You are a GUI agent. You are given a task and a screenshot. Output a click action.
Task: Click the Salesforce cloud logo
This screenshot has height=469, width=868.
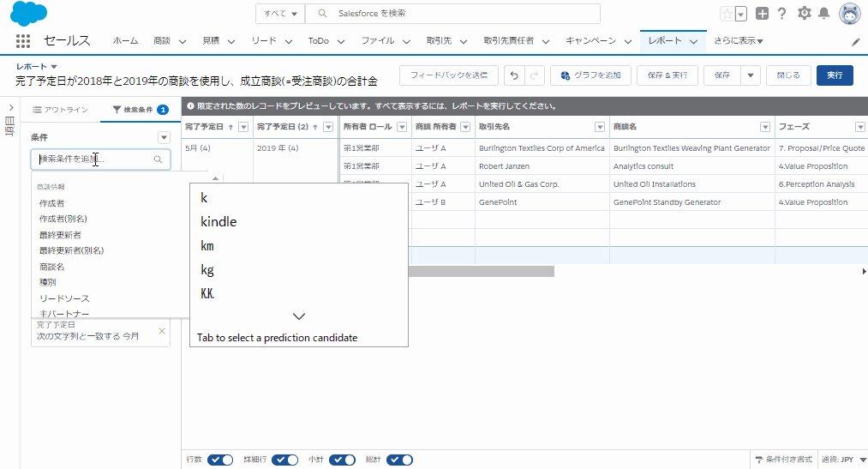pos(28,14)
